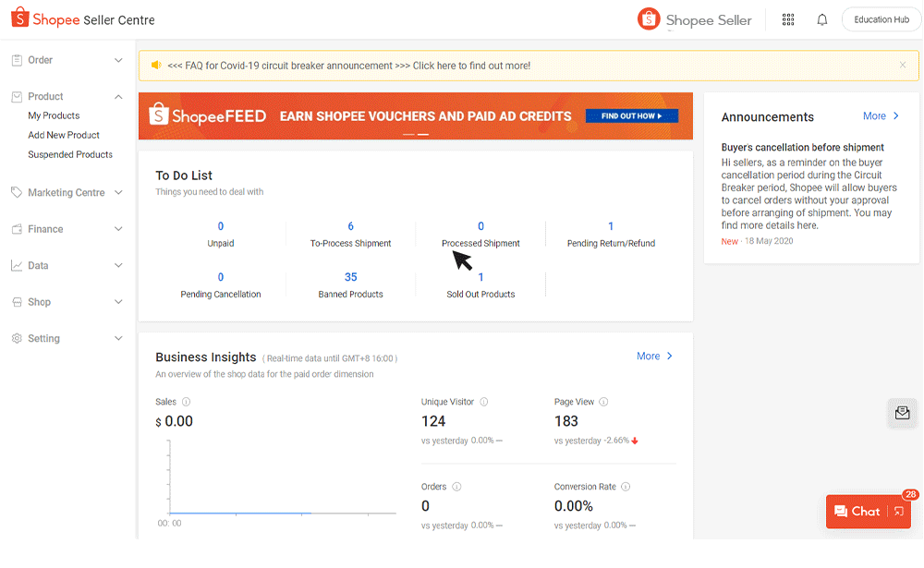924x568 pixels.
Task: Click the Marketing Centre tag icon
Action: pyautogui.click(x=17, y=193)
